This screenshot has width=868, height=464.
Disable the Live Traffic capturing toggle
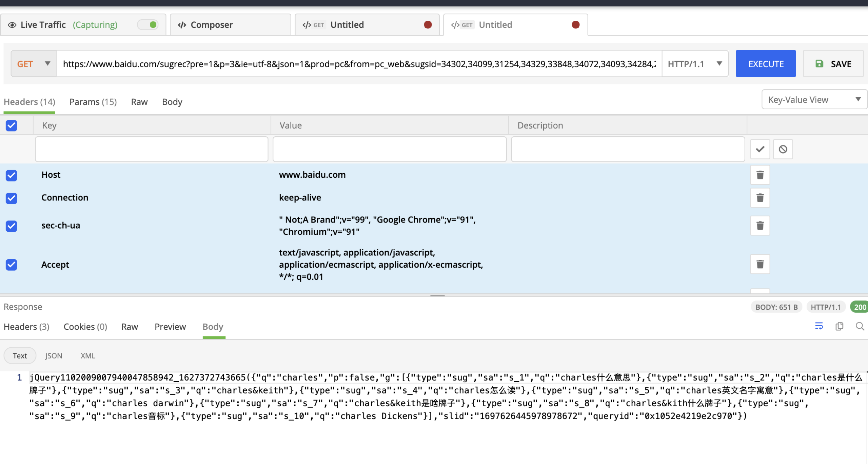point(148,24)
